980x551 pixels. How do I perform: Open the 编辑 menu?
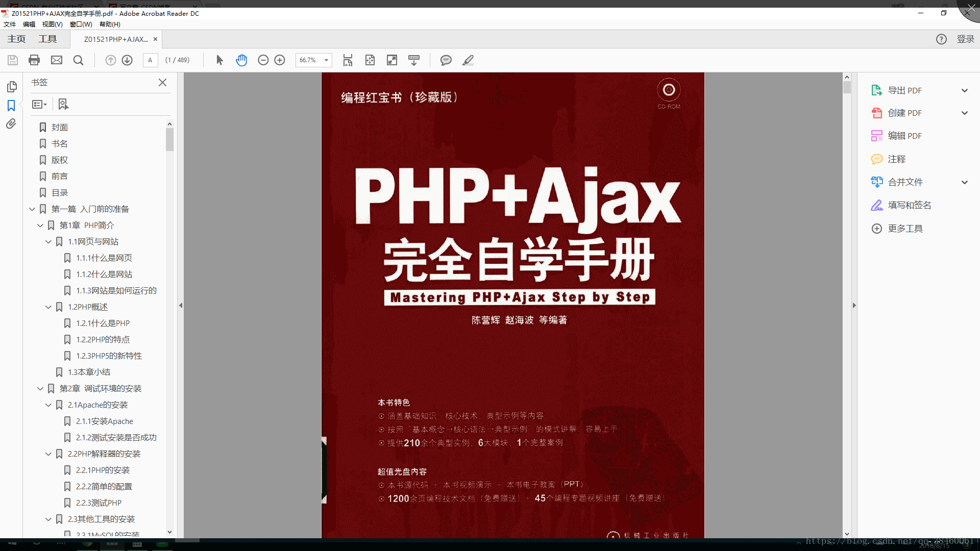(x=29, y=24)
